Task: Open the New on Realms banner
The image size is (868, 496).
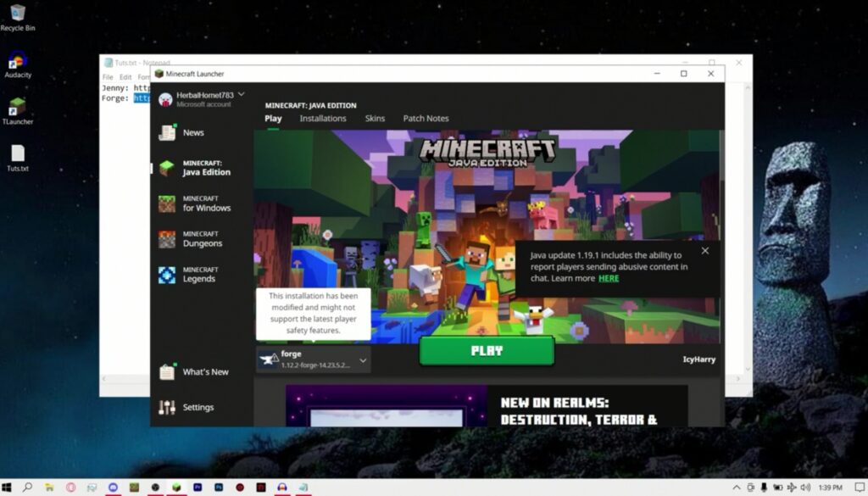Action: pyautogui.click(x=487, y=406)
